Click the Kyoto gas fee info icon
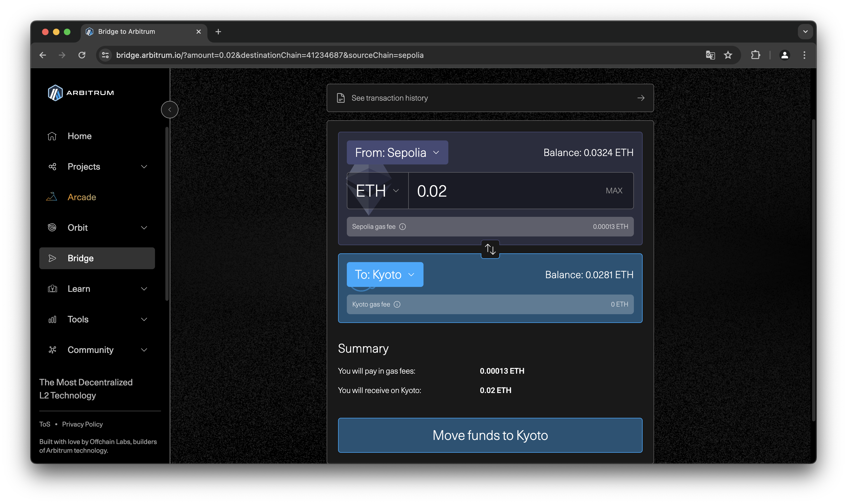 (397, 304)
